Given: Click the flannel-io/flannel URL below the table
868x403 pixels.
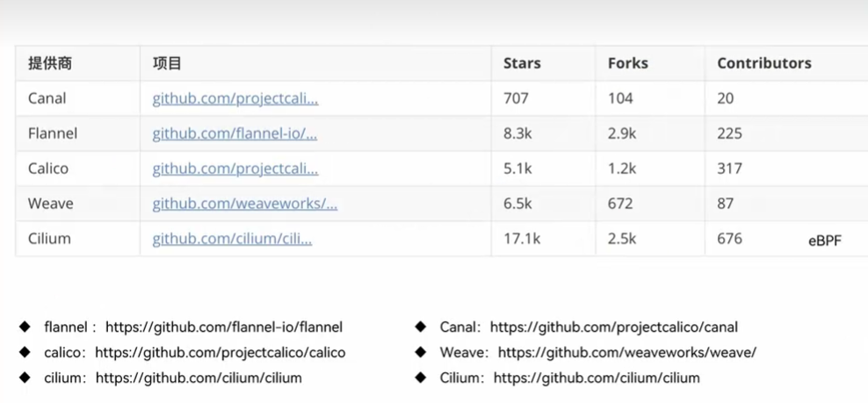Looking at the screenshot, I should [x=224, y=327].
